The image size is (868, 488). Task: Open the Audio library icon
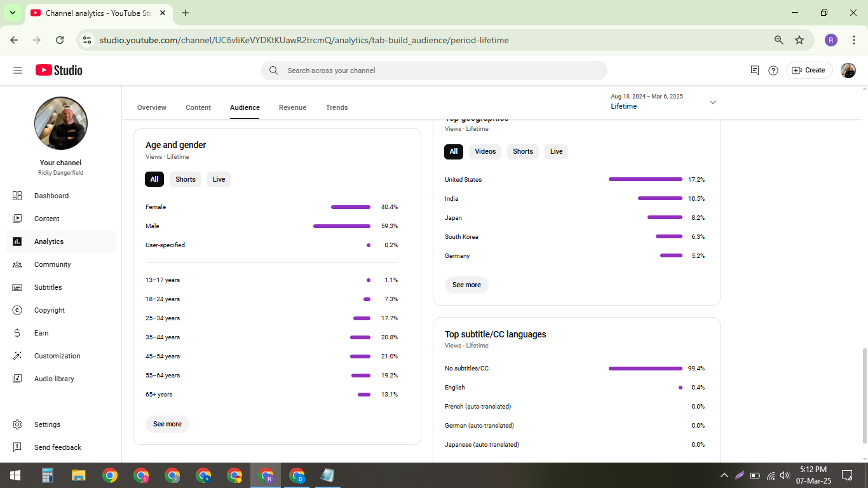tap(17, 379)
